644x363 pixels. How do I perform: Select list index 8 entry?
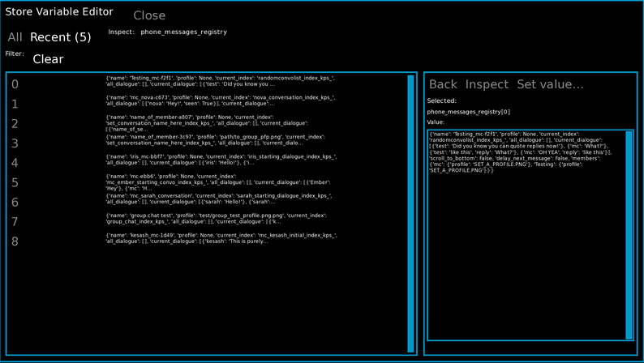[15, 242]
